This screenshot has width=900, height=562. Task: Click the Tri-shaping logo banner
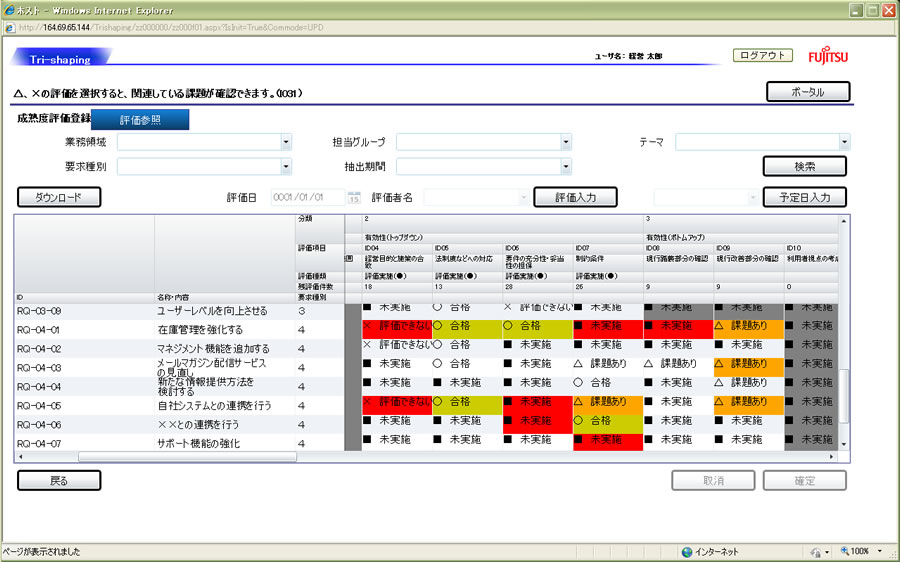point(60,58)
